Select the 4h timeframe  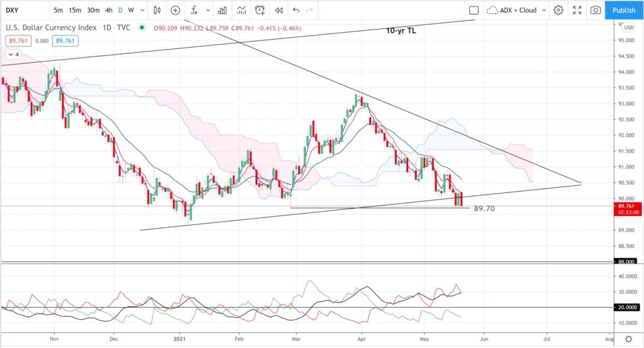coord(109,10)
